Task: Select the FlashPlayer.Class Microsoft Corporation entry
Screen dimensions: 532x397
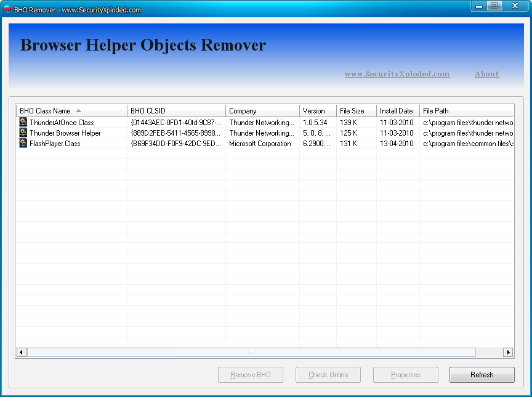Action: coord(260,144)
